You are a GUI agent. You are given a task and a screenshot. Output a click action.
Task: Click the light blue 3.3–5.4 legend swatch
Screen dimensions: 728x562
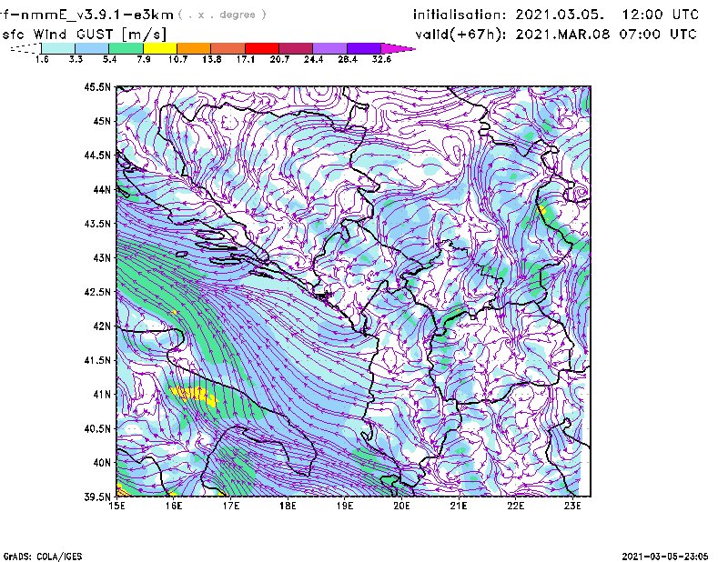(92, 48)
